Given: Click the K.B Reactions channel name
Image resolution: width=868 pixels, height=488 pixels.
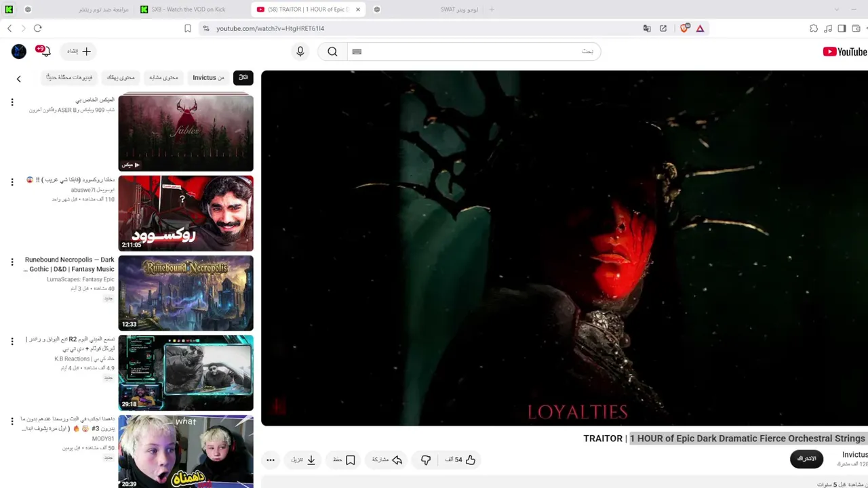Looking at the screenshot, I should (84, 359).
